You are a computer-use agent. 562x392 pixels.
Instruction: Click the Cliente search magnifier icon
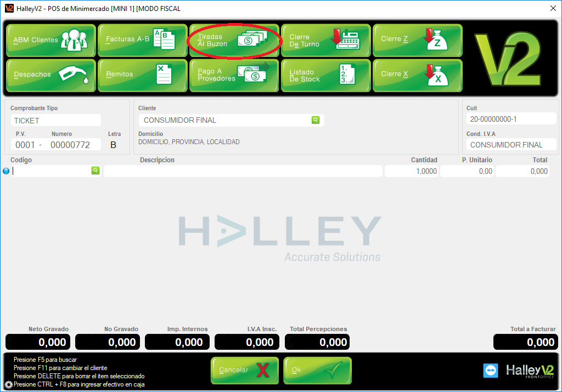(x=316, y=120)
